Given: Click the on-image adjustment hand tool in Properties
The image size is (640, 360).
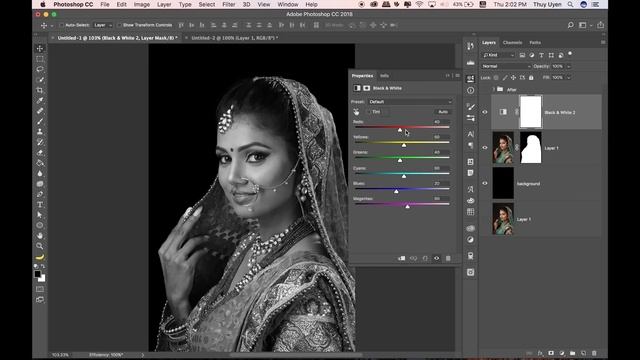Looking at the screenshot, I should tap(356, 112).
